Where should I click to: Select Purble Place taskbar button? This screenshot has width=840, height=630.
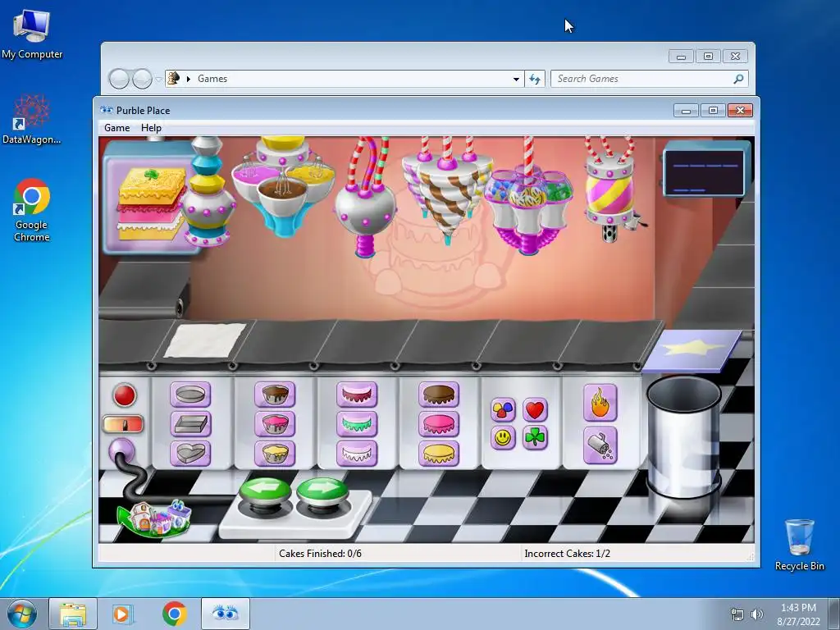[x=226, y=614]
